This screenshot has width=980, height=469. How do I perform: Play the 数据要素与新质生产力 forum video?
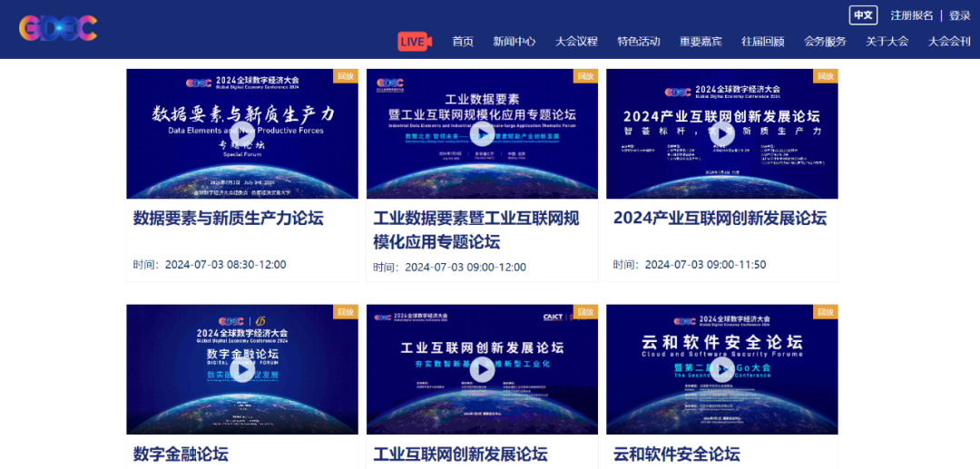click(x=241, y=134)
